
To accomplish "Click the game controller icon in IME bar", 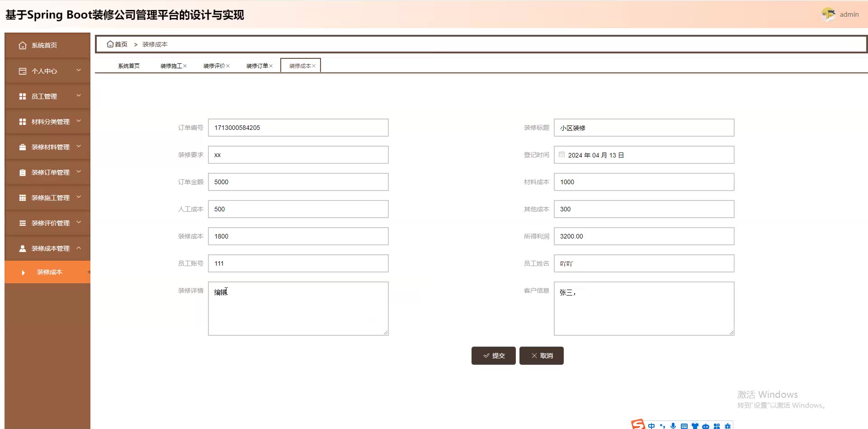I will pyautogui.click(x=706, y=426).
